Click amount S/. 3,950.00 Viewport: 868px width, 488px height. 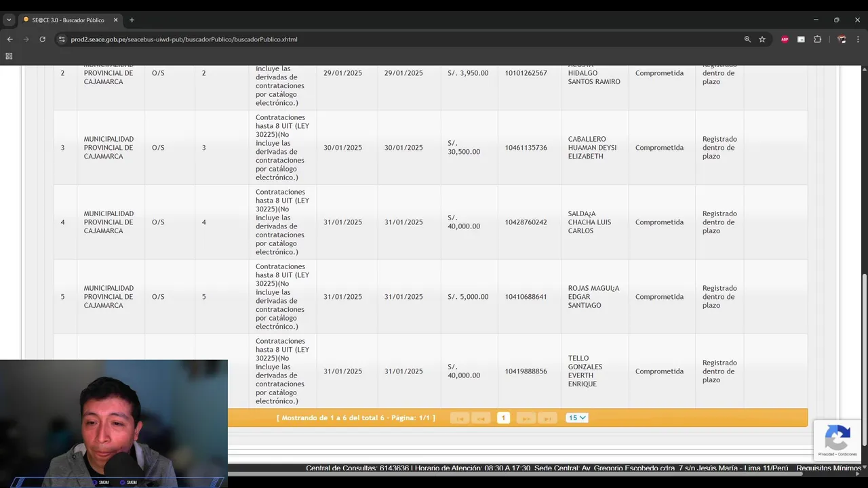tap(468, 73)
